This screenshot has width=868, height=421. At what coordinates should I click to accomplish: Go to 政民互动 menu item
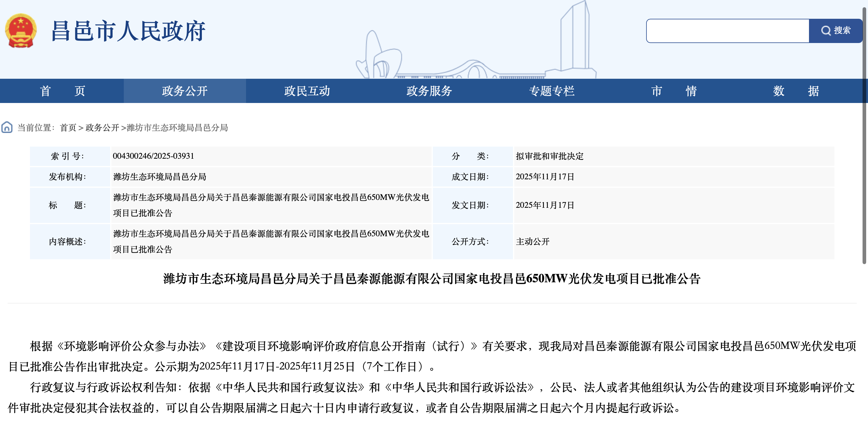[307, 91]
